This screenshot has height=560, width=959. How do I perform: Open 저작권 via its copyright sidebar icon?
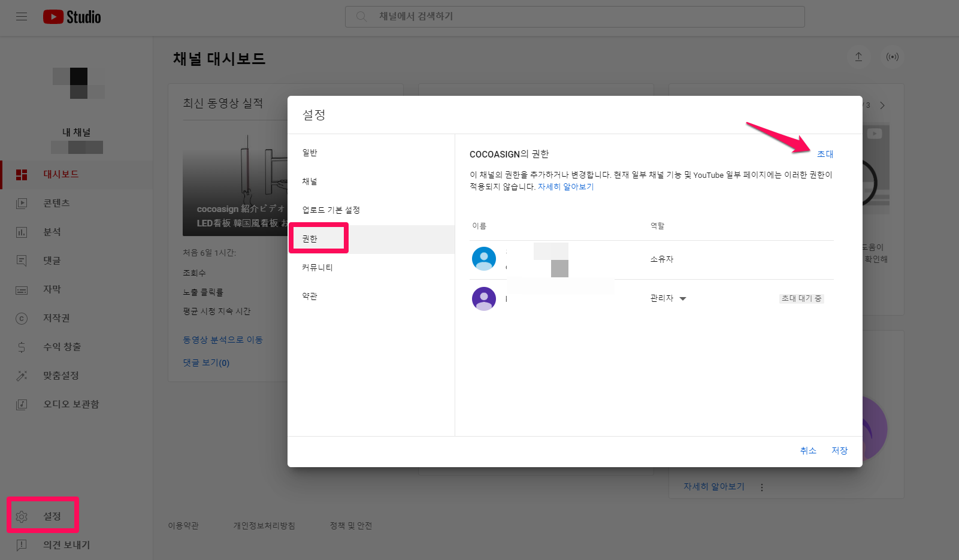click(22, 318)
